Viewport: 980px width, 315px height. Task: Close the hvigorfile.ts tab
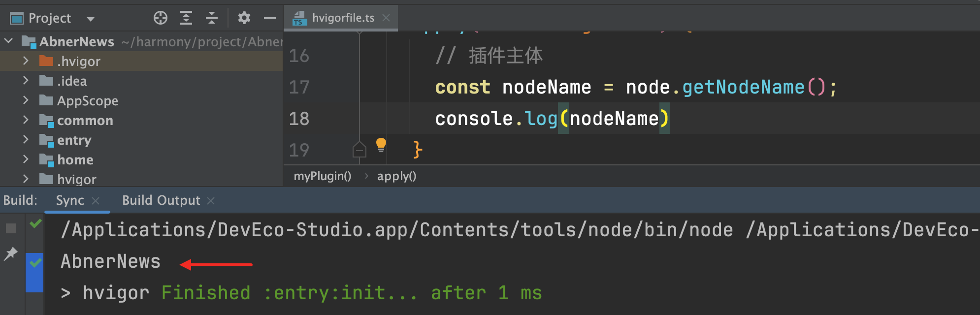coord(387,18)
